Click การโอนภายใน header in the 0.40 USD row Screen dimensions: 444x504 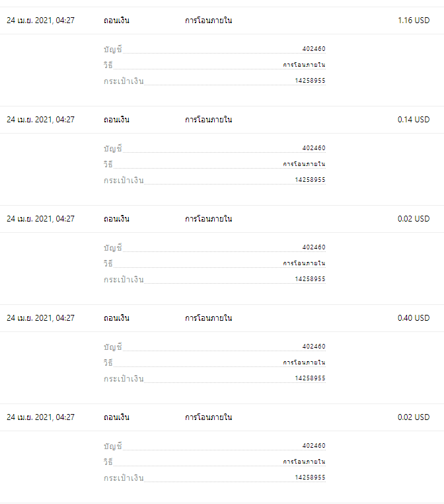point(208,318)
